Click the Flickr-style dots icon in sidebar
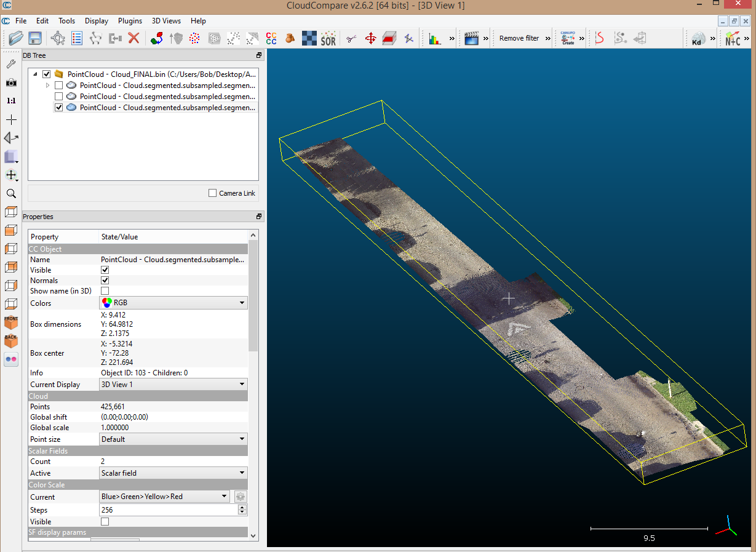The width and height of the screenshot is (756, 552). [11, 359]
